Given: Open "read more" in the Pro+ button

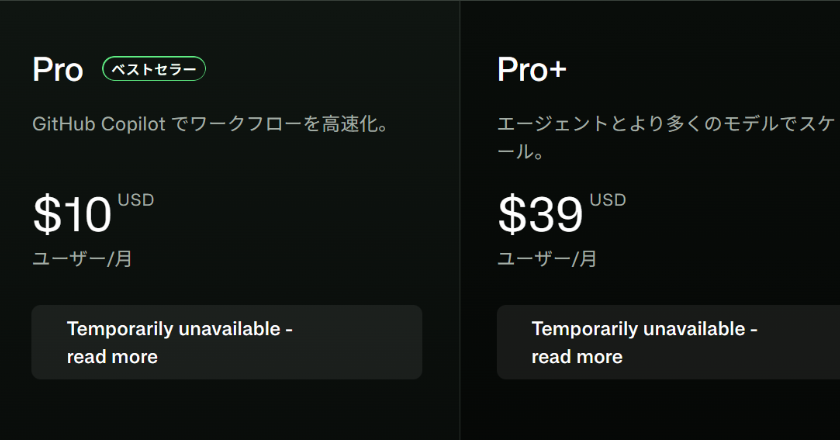Looking at the screenshot, I should 577,356.
